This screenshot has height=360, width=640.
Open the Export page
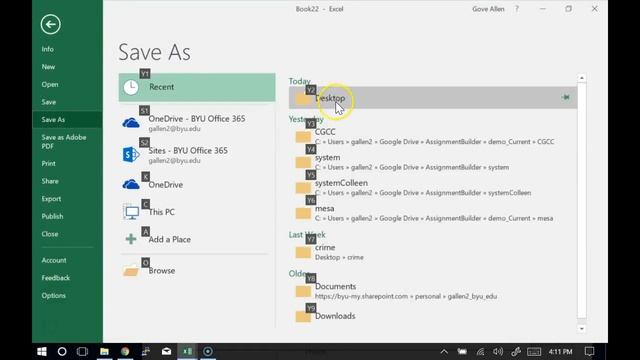pos(51,199)
